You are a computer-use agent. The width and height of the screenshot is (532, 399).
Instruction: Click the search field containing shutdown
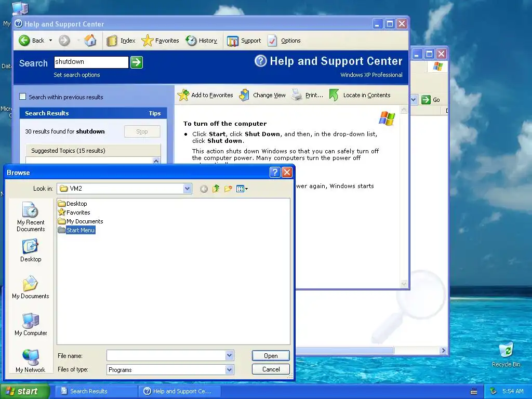[x=91, y=62]
